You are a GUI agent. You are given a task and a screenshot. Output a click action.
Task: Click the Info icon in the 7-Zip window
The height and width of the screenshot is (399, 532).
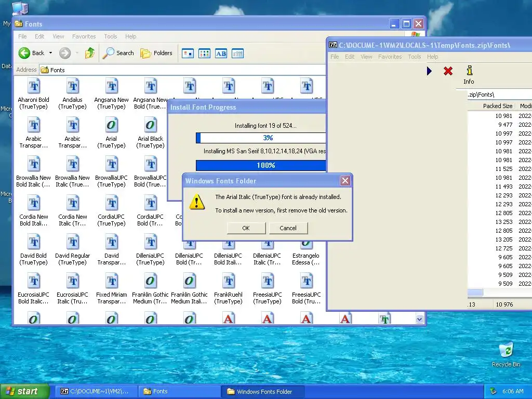469,75
